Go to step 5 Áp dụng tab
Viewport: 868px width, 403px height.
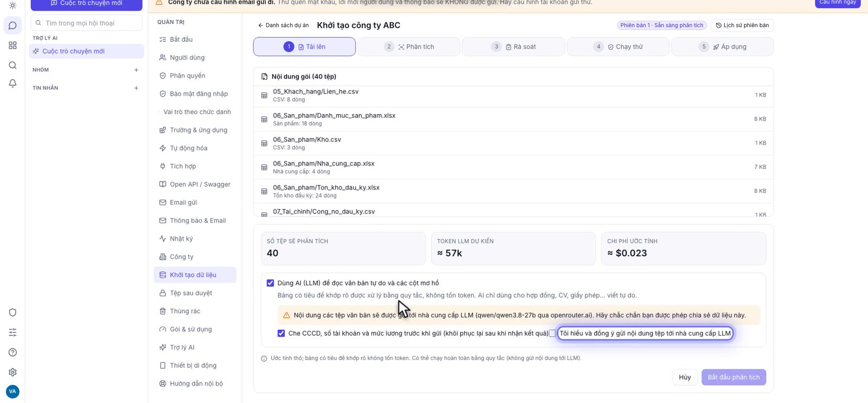coord(723,47)
